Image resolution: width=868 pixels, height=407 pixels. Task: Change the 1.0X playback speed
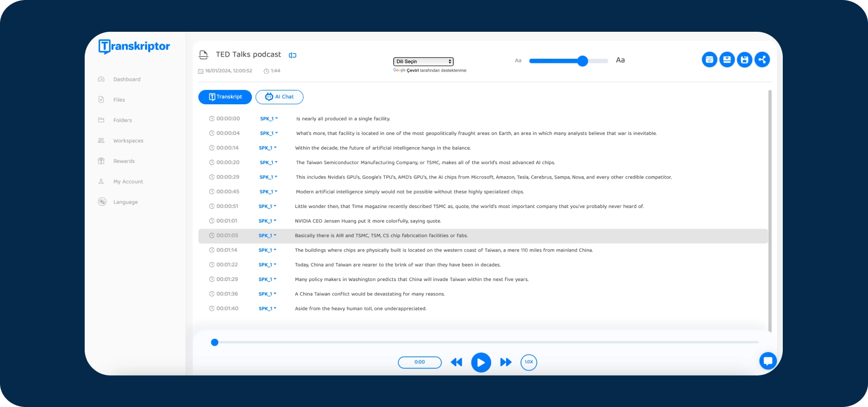[x=529, y=362]
